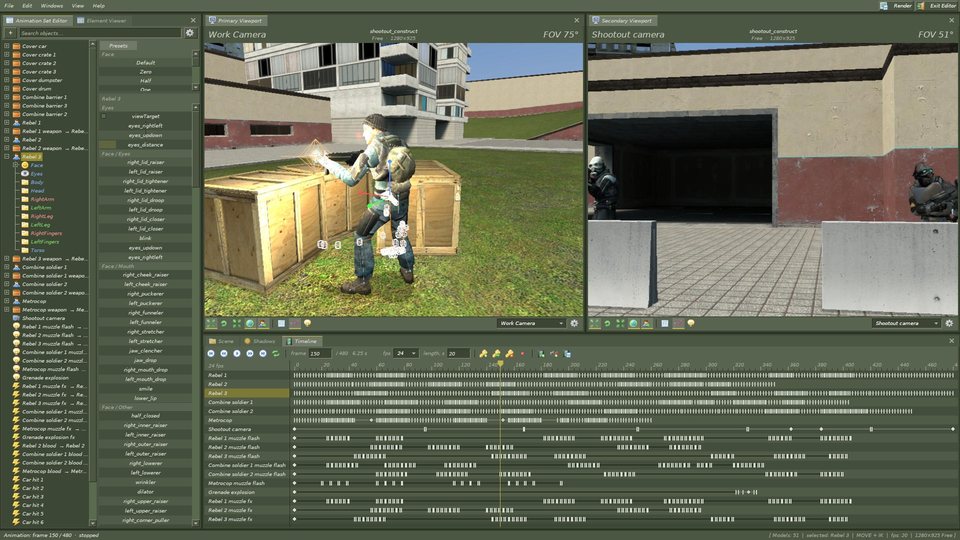Open Animation Set Editor settings gear
This screenshot has height=540, width=960.
[x=190, y=33]
